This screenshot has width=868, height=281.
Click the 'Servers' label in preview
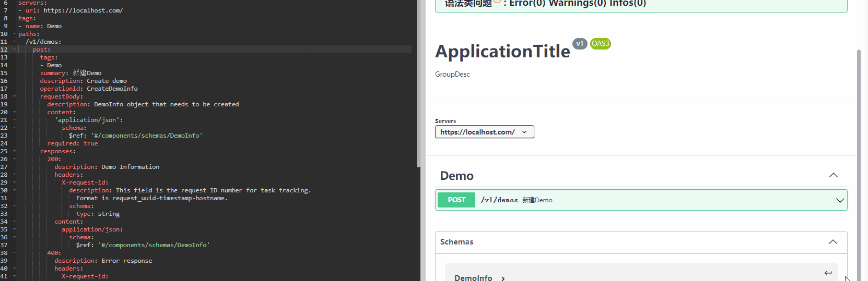pos(445,121)
